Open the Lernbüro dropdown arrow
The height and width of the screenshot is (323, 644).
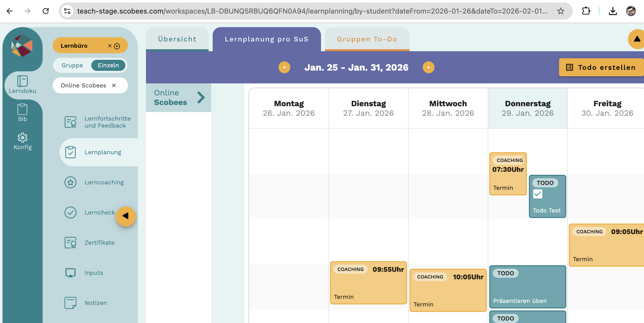[117, 46]
